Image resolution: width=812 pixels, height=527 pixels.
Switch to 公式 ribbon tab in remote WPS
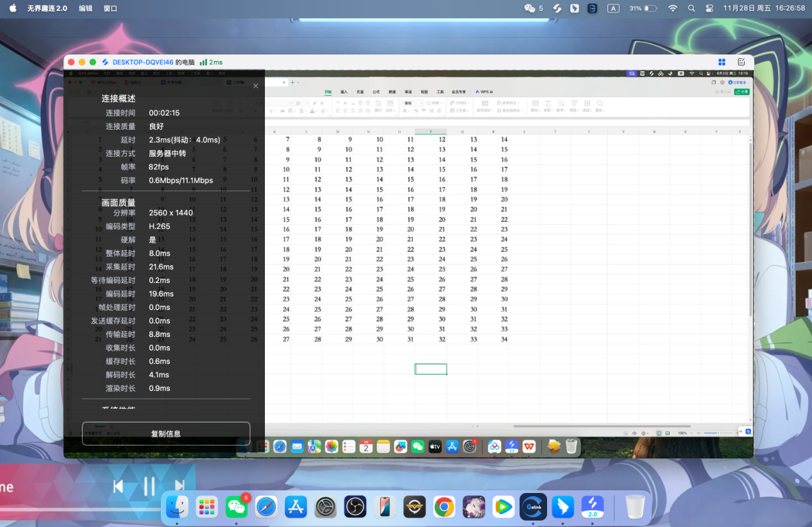(x=376, y=92)
